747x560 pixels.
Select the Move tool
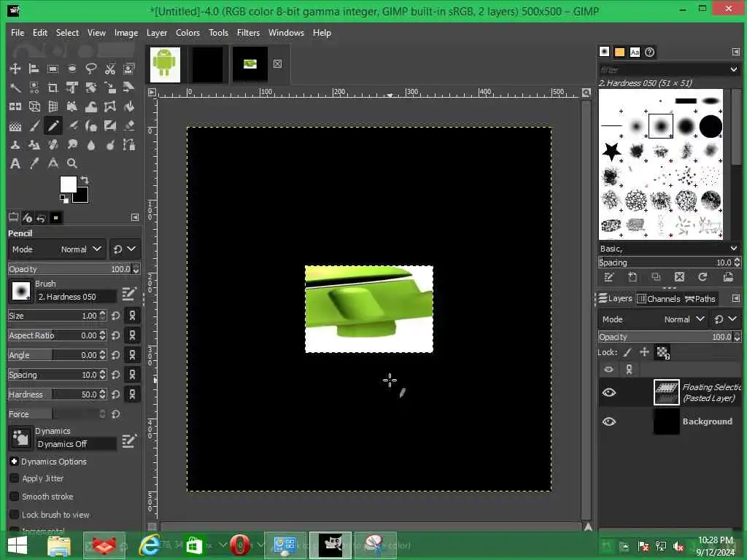15,69
